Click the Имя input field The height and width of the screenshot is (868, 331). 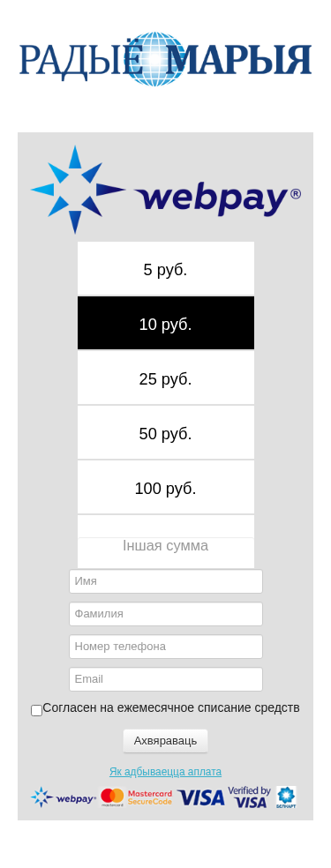point(166,581)
